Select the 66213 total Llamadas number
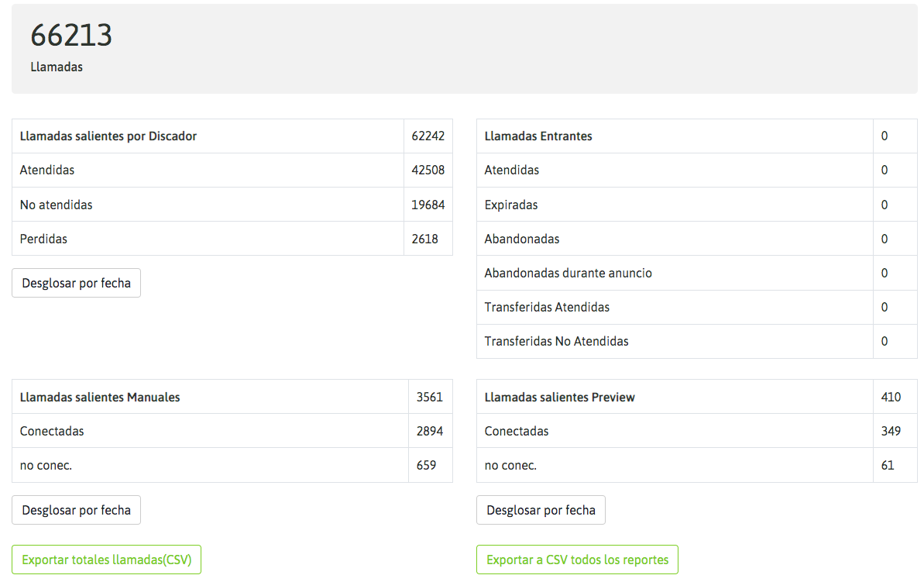This screenshot has width=924, height=582. (x=71, y=36)
